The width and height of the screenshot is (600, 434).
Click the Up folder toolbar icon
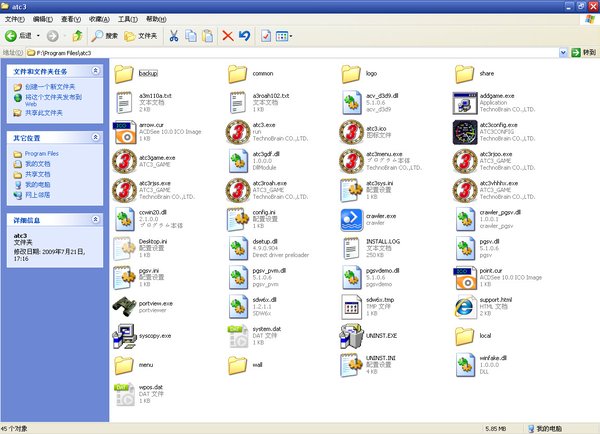tap(77, 36)
